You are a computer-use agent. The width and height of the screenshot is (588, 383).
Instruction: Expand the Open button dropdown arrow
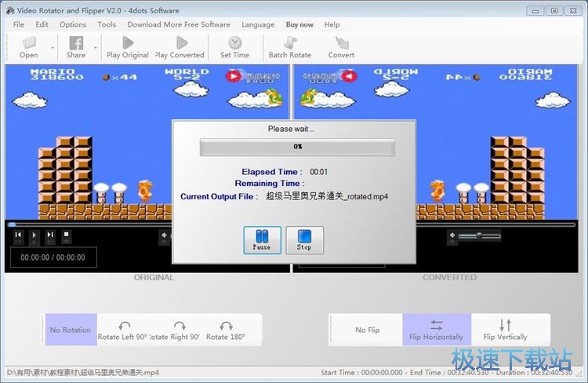tap(53, 48)
